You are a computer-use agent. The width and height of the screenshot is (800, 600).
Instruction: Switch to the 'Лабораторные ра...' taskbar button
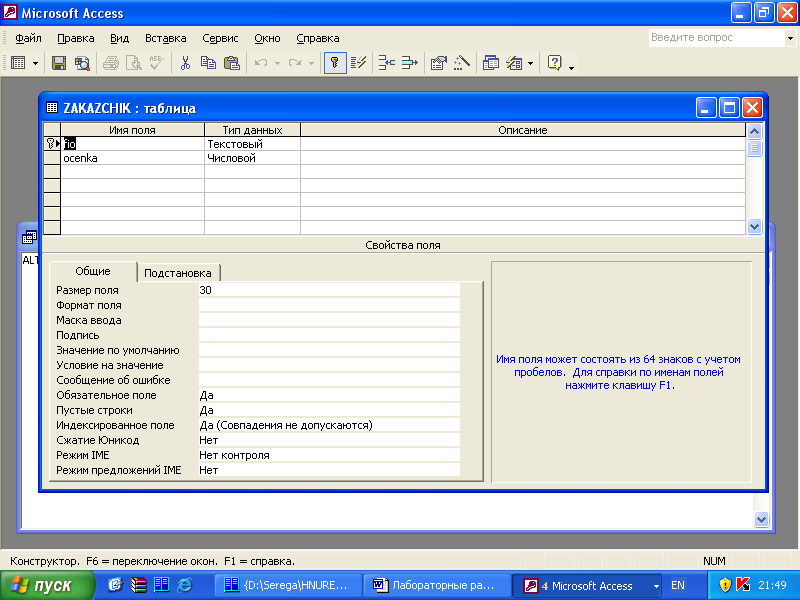click(437, 585)
